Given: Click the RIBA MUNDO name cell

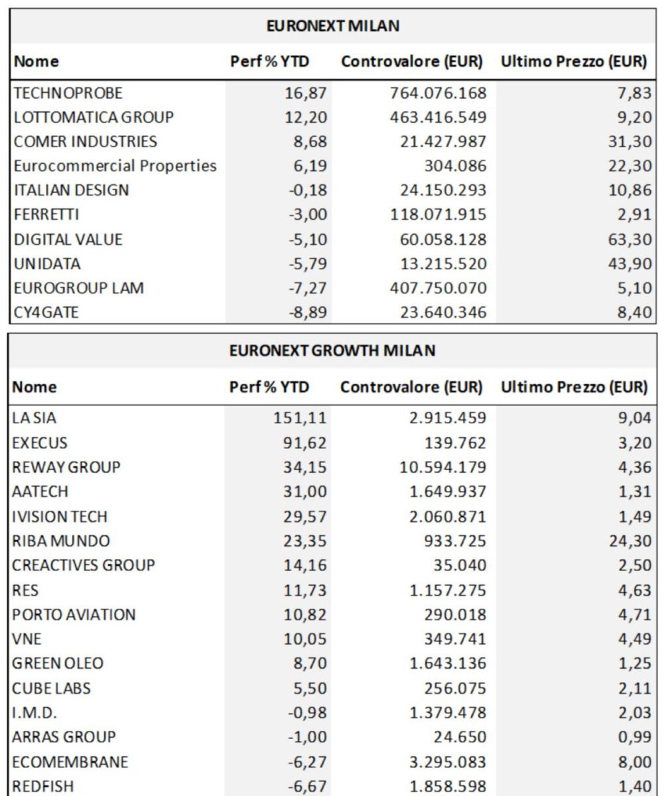Looking at the screenshot, I should (61, 541).
